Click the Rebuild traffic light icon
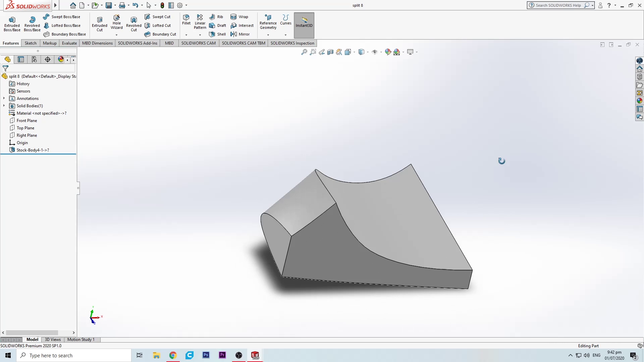 [162, 5]
